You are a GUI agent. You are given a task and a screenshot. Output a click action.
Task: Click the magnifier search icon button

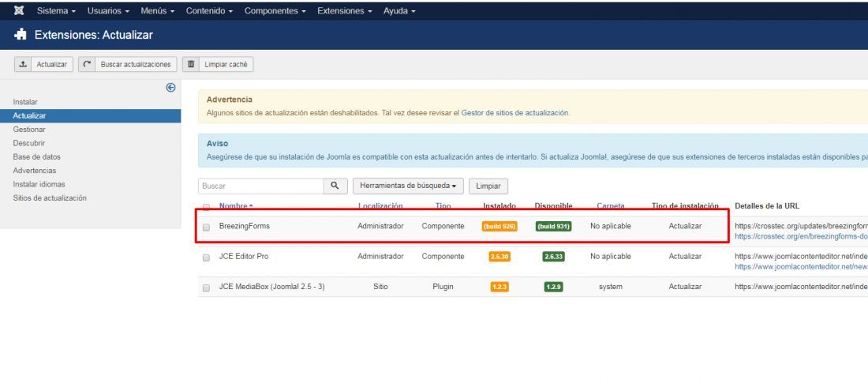tap(335, 186)
